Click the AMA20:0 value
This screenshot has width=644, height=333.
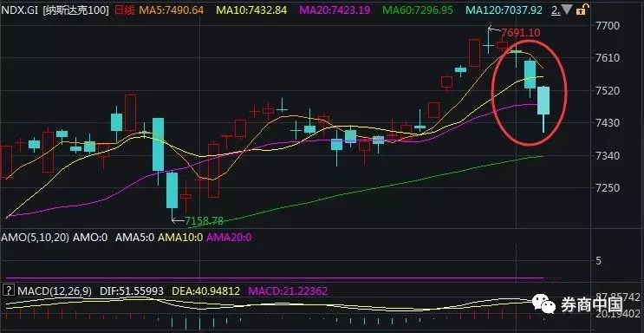pyautogui.click(x=229, y=238)
